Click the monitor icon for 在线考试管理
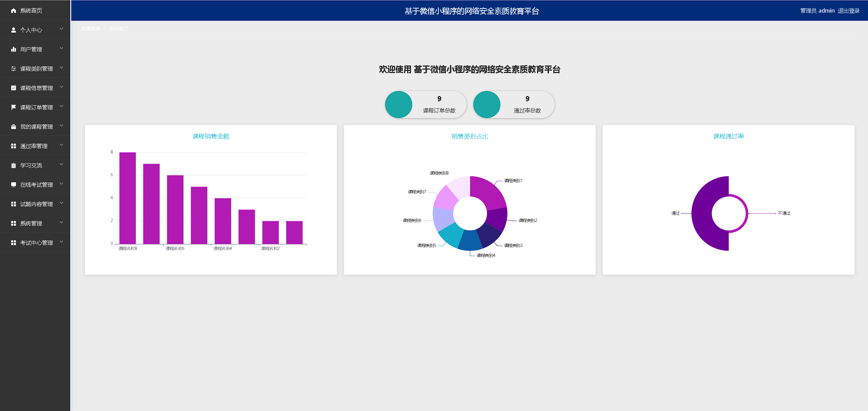The height and width of the screenshot is (411, 868). [x=14, y=185]
